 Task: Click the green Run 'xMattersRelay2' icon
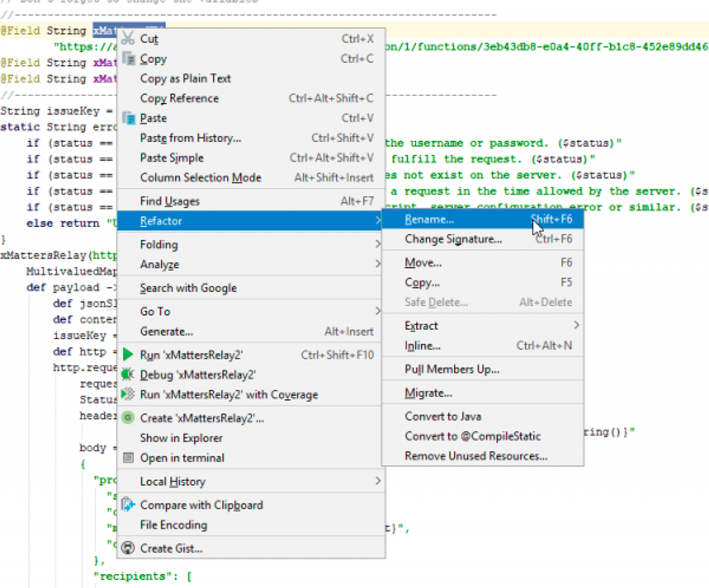(x=128, y=354)
